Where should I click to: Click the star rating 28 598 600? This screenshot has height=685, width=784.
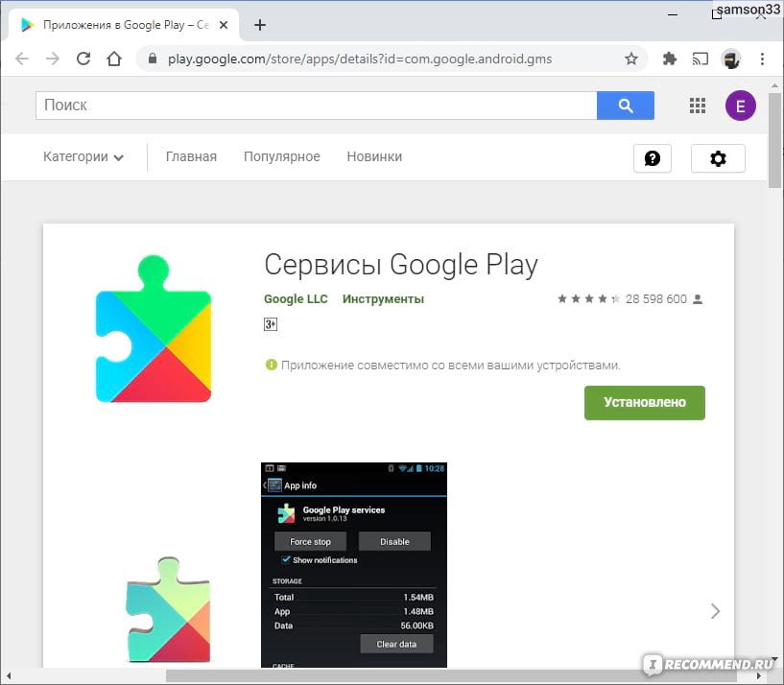[x=630, y=299]
